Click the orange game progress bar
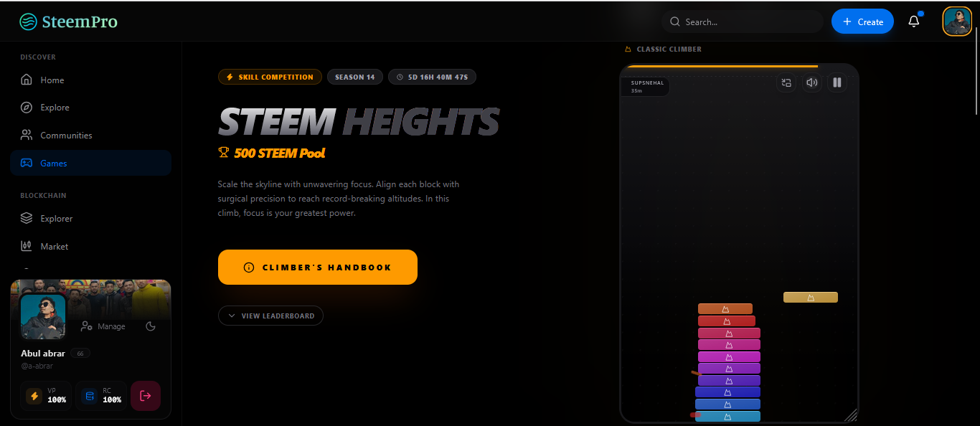 point(721,67)
